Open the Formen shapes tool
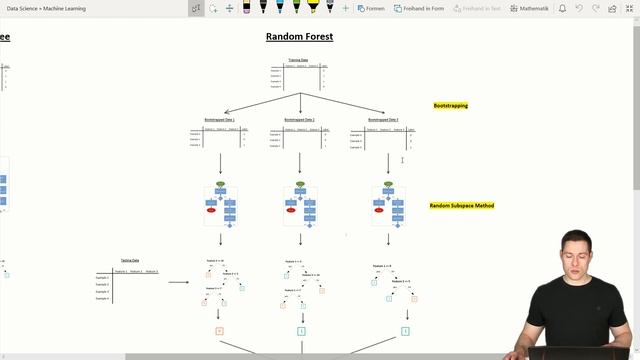 click(x=371, y=8)
